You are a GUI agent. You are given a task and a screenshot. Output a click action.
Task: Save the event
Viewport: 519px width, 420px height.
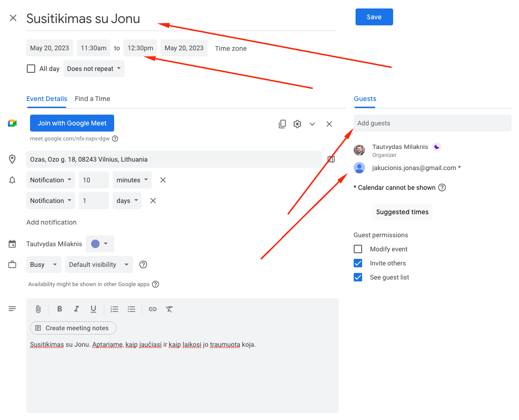pos(374,17)
